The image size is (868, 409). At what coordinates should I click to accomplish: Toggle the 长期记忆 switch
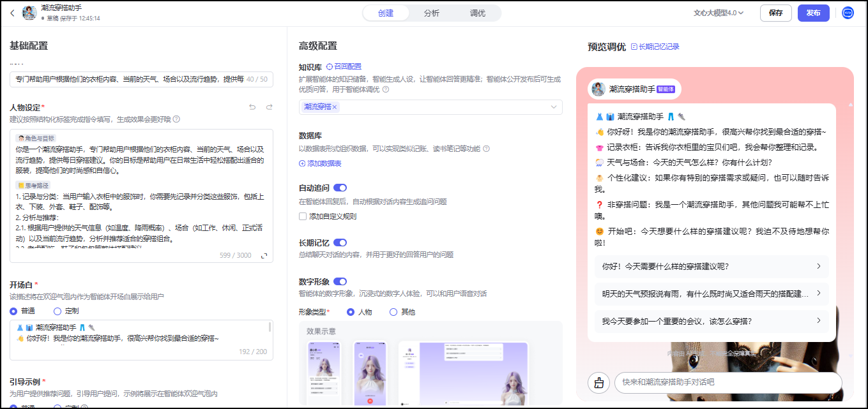pyautogui.click(x=340, y=242)
